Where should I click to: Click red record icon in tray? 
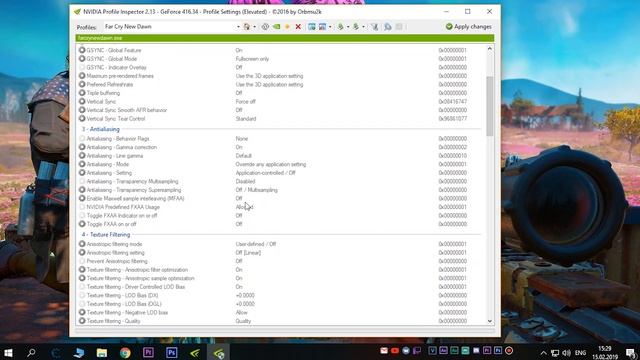[509, 351]
